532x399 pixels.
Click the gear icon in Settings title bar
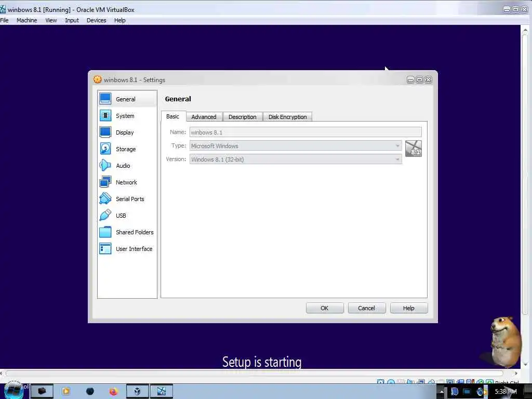[97, 79]
